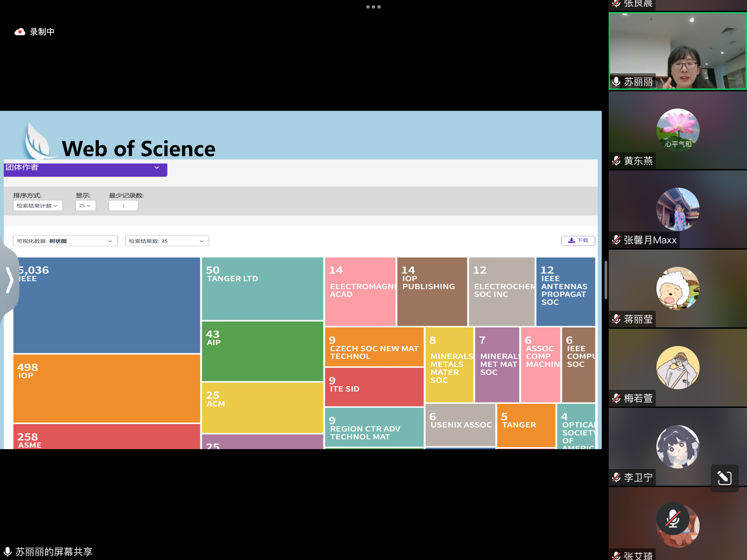Open the three-dot options menu at top
The height and width of the screenshot is (560, 747).
(373, 7)
